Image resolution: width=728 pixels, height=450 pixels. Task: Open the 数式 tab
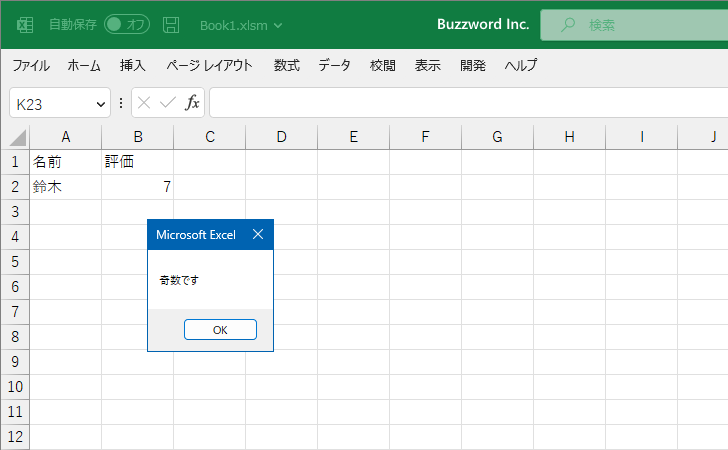(x=286, y=65)
